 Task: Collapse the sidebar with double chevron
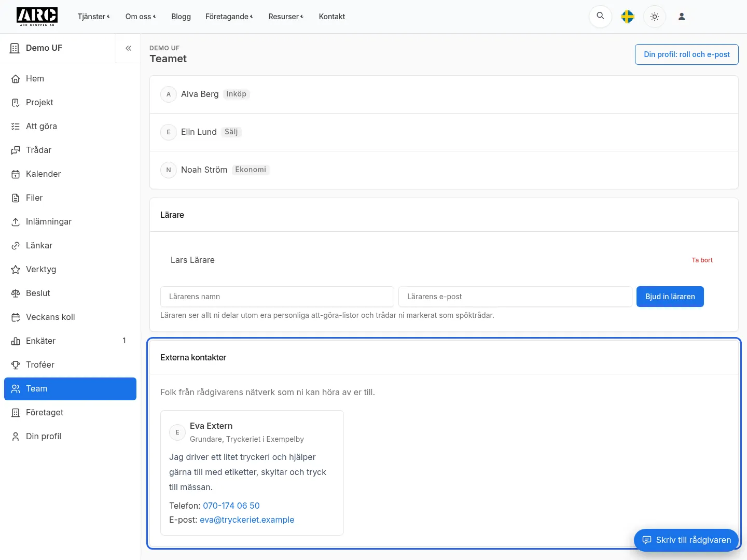coord(128,48)
